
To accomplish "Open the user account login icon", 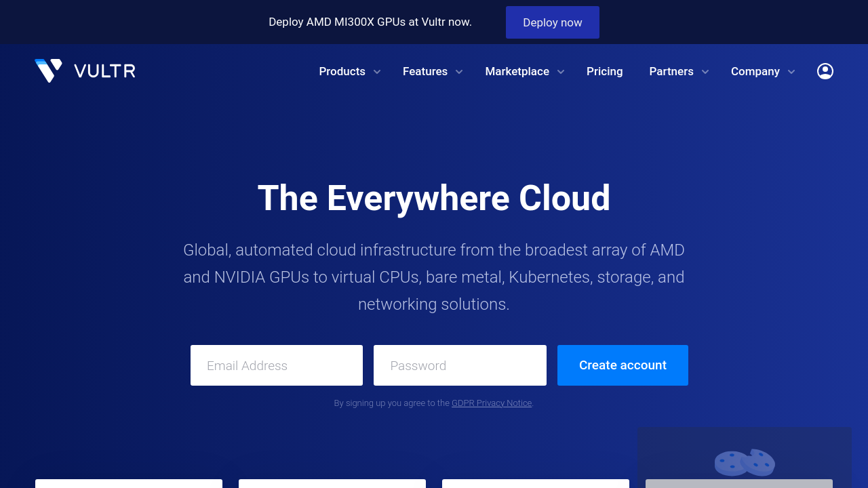I will point(825,71).
